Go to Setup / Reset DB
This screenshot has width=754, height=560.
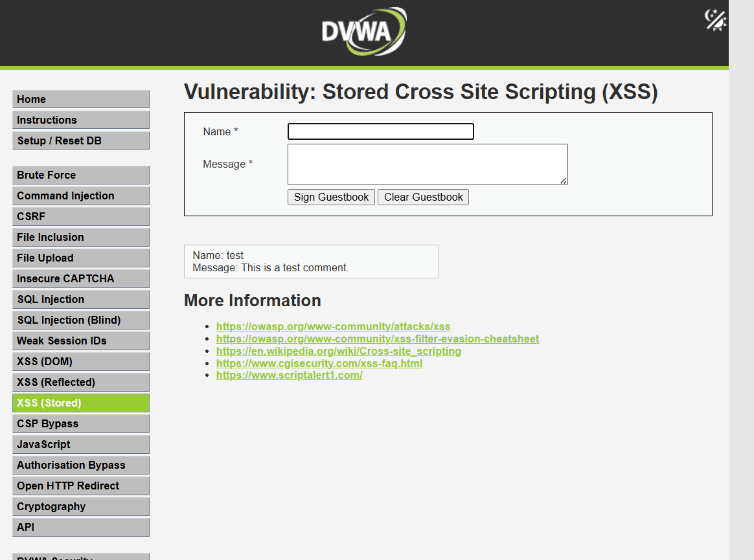81,140
